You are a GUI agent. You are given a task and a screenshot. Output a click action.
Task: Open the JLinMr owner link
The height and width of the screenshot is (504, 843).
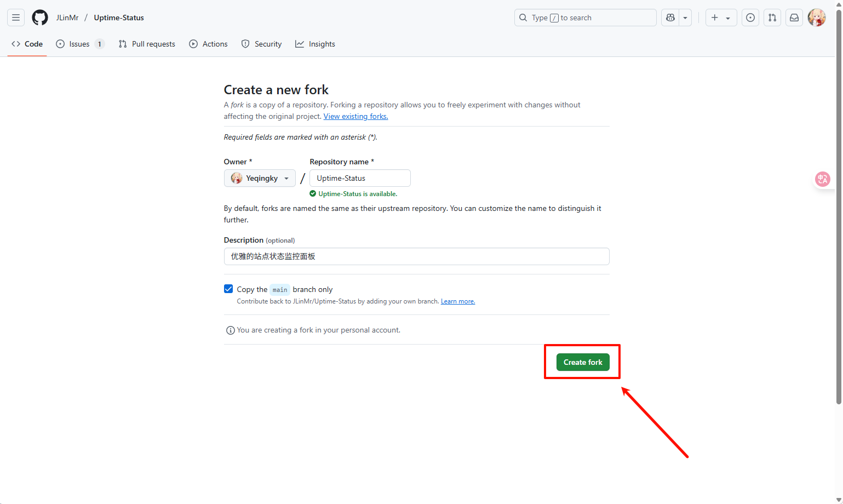67,18
